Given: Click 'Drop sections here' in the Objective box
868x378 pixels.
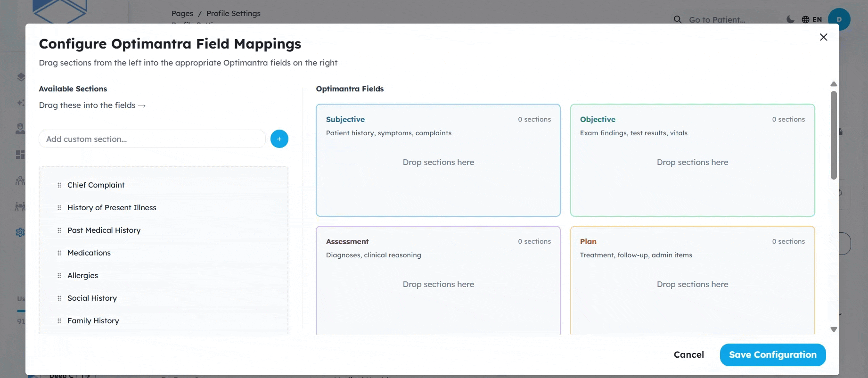Looking at the screenshot, I should (x=693, y=163).
